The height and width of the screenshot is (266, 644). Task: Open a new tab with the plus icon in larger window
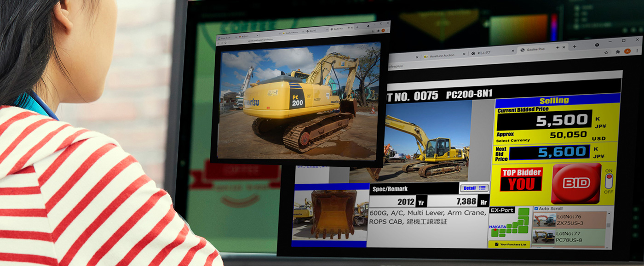pos(574,46)
